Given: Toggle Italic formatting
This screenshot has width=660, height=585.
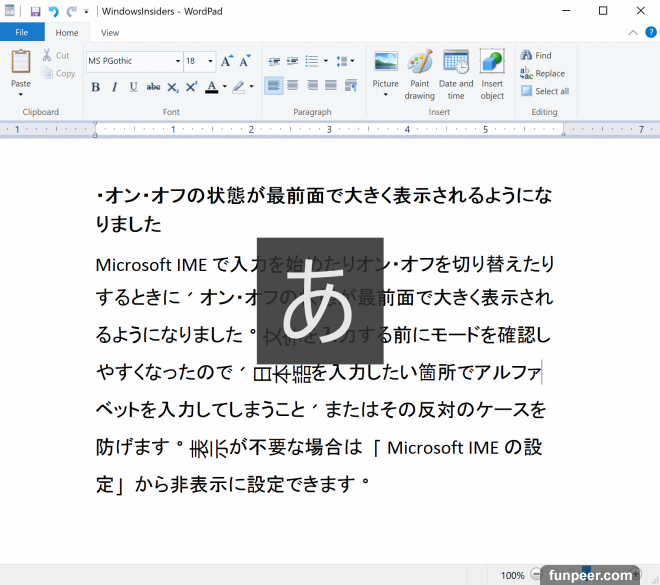Looking at the screenshot, I should tap(115, 87).
